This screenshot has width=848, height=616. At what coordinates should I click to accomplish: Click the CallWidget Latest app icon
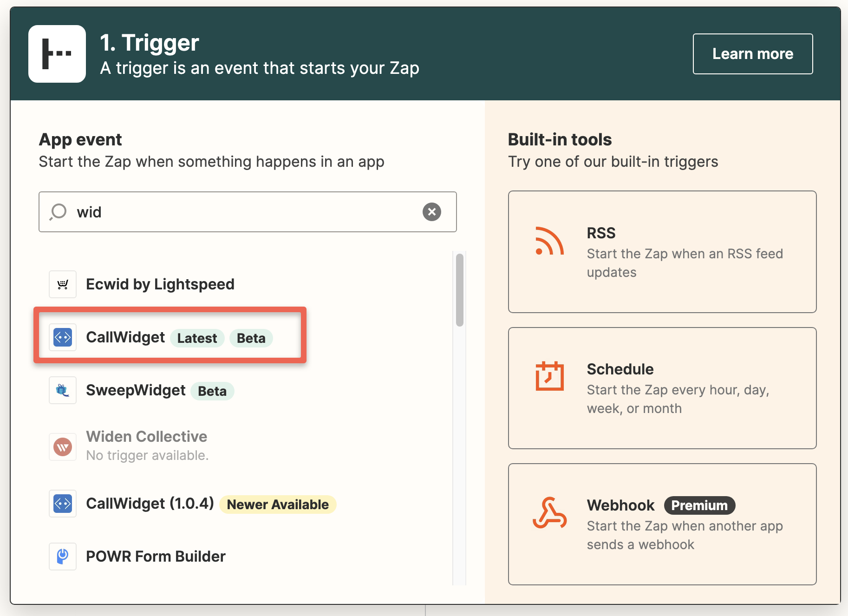pos(63,337)
